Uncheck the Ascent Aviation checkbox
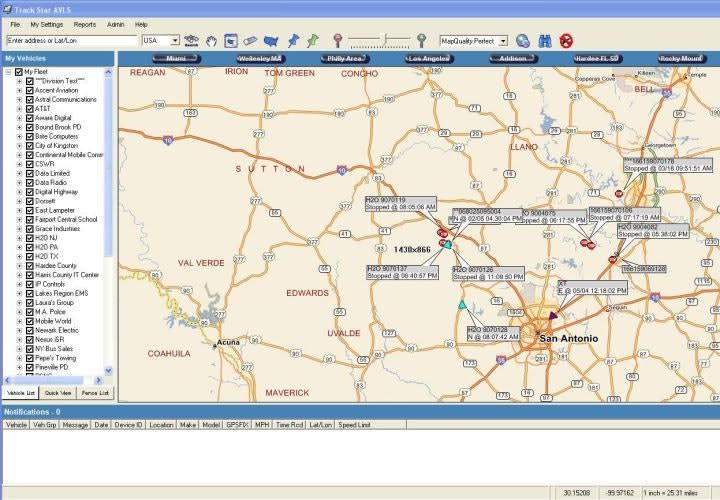The image size is (720, 500). [x=30, y=91]
